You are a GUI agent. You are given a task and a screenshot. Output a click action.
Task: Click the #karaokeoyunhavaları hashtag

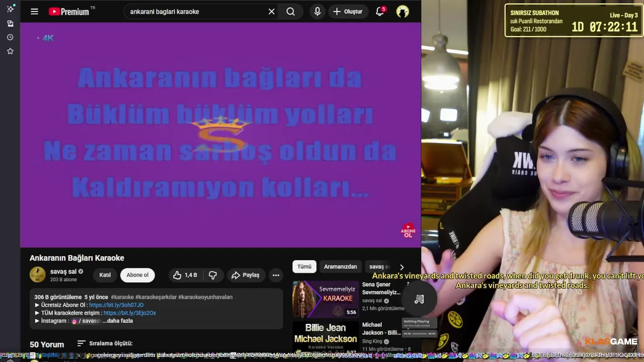pyautogui.click(x=205, y=297)
